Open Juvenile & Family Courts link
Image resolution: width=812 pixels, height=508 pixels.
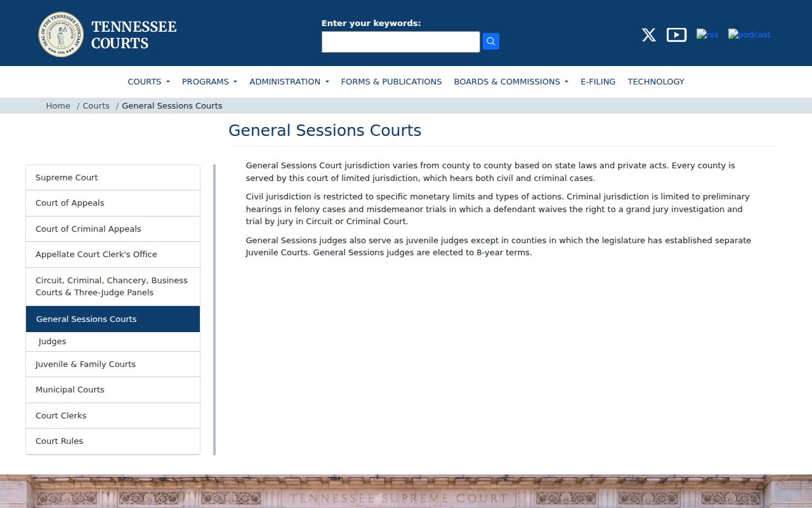point(113,364)
